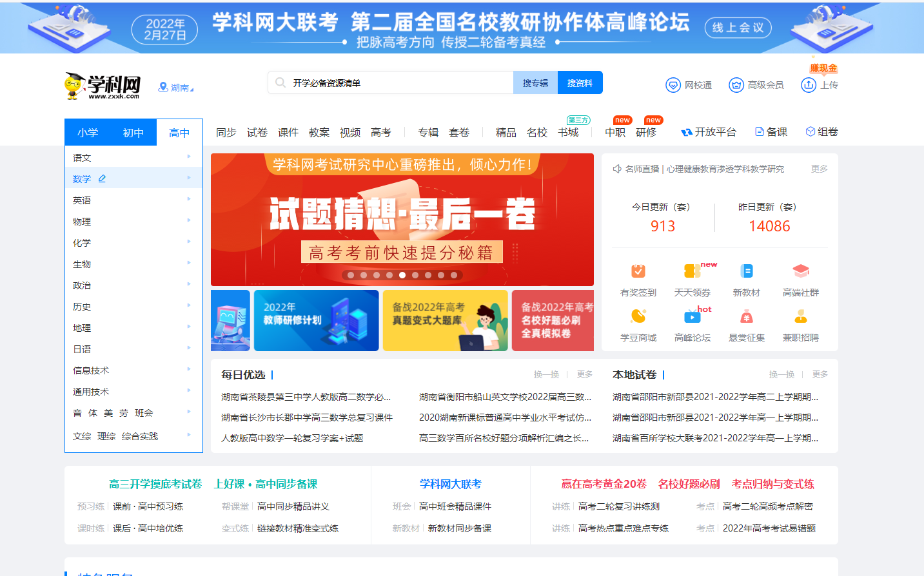Expand the 语文 subject submenu arrow
This screenshot has width=924, height=576.
coord(189,157)
